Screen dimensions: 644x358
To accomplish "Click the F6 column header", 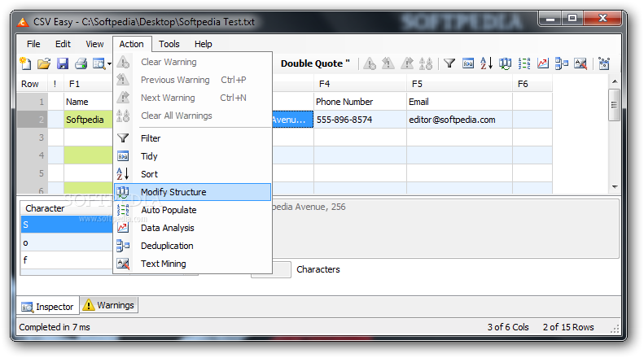I will 532,84.
